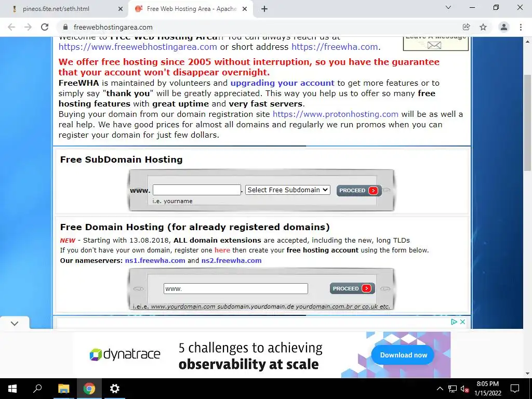The width and height of the screenshot is (532, 399).
Task: Show hidden system tray icons
Action: click(x=440, y=389)
